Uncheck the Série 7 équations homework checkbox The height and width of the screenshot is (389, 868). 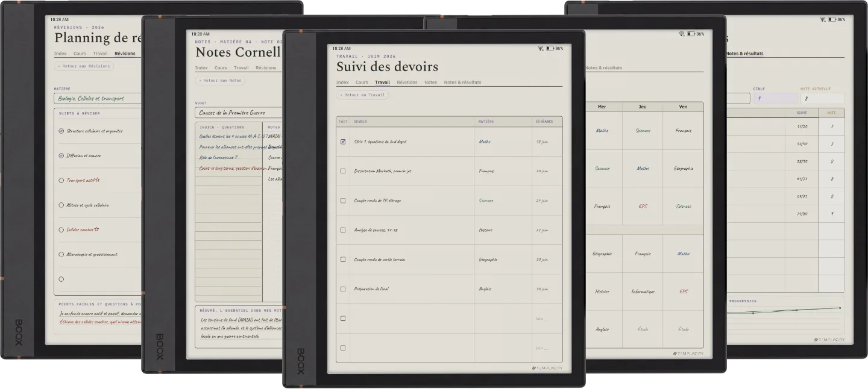tap(343, 142)
